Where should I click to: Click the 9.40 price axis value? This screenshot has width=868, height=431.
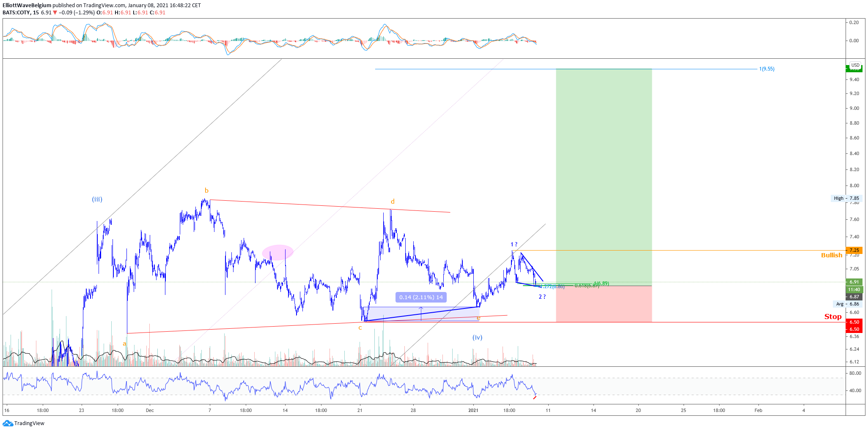pos(854,79)
